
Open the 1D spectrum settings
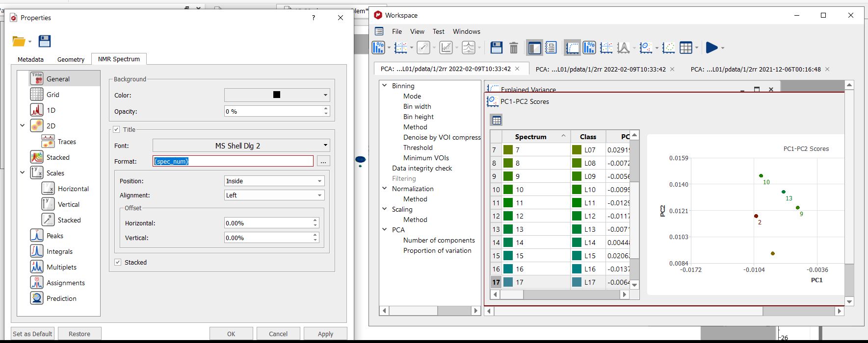(51, 110)
